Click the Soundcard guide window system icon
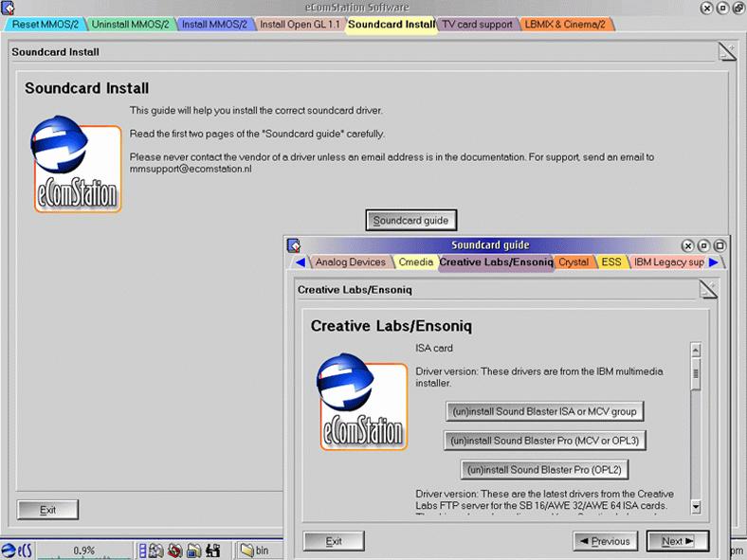The image size is (747, 560). (294, 245)
